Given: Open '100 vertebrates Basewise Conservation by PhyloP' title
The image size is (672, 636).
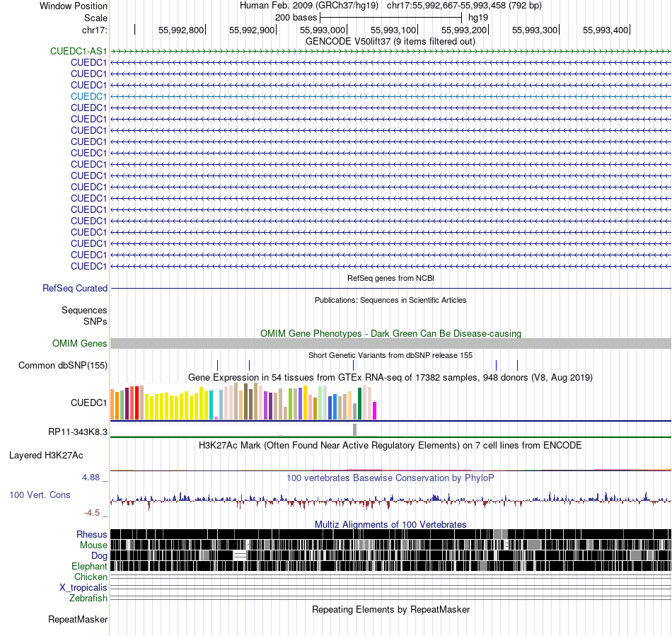Looking at the screenshot, I should click(390, 478).
